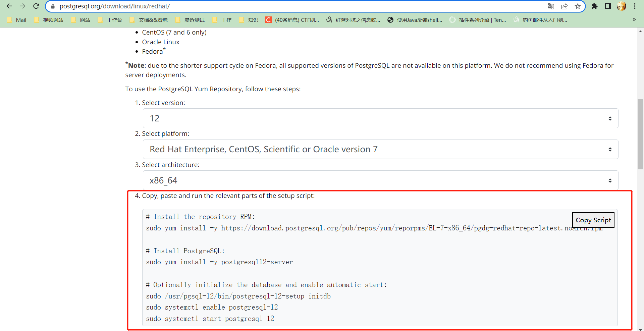Open the 知识 bookmark folder

click(249, 20)
